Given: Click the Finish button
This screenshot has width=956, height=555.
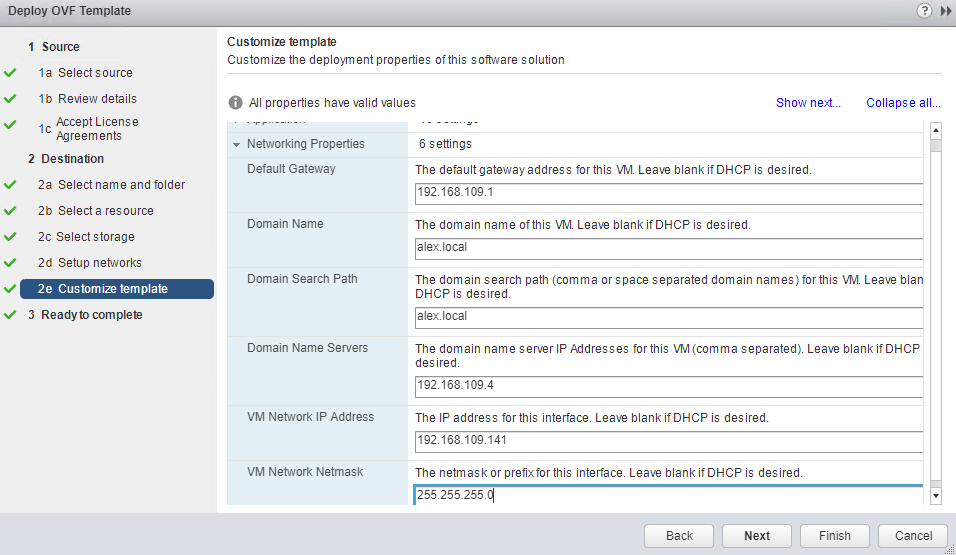Looking at the screenshot, I should [x=834, y=536].
